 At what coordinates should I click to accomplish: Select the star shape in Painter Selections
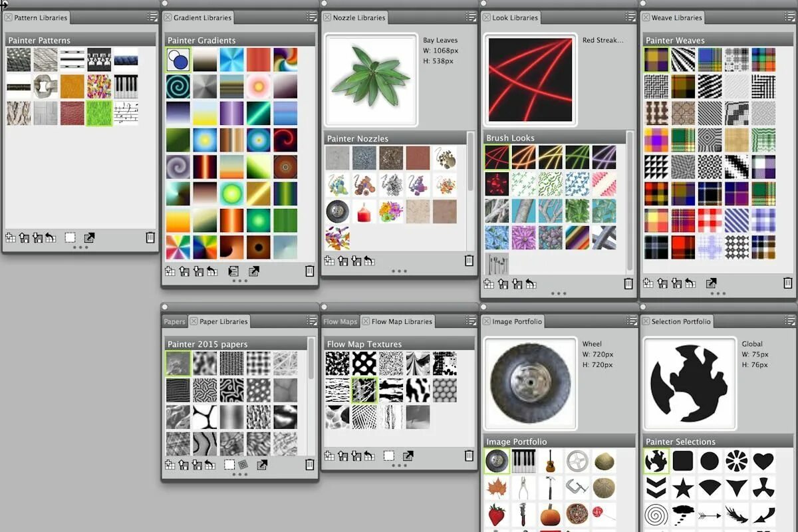pyautogui.click(x=683, y=488)
